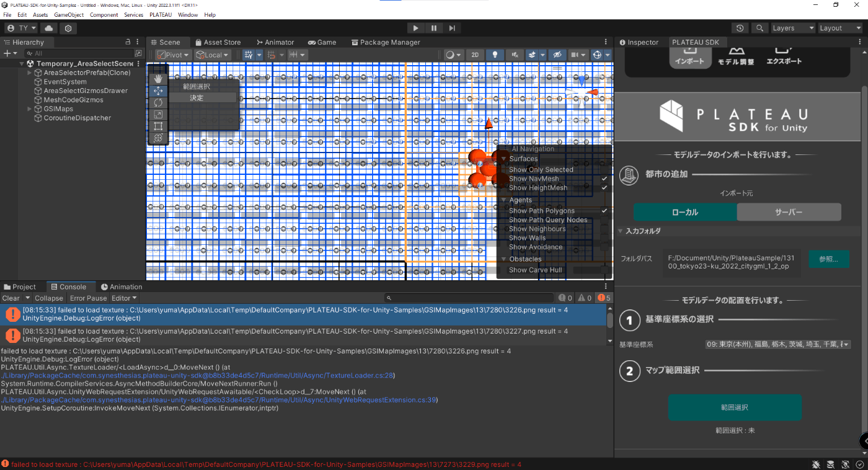Switch to the Game tab
Viewport: 868px width, 470px height.
(x=322, y=42)
